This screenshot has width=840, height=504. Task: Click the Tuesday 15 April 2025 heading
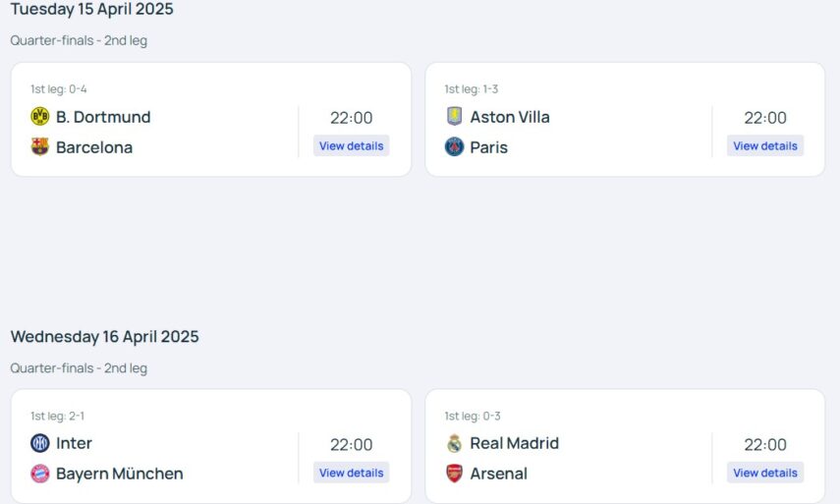tap(92, 10)
